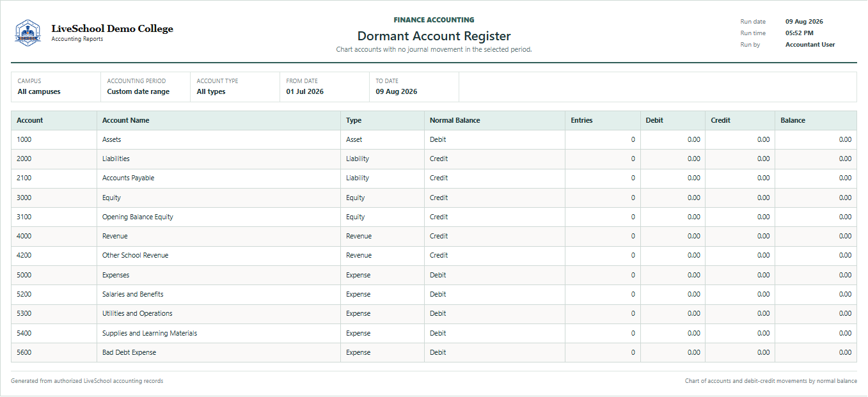Click the 'Accounting Reports' subtitle
This screenshot has width=868, height=397.
(x=77, y=39)
